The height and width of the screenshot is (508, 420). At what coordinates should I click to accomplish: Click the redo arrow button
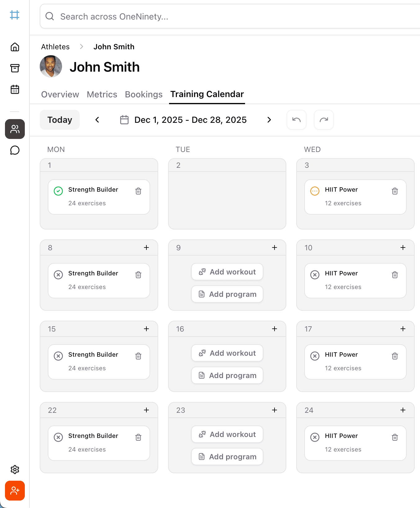point(324,120)
